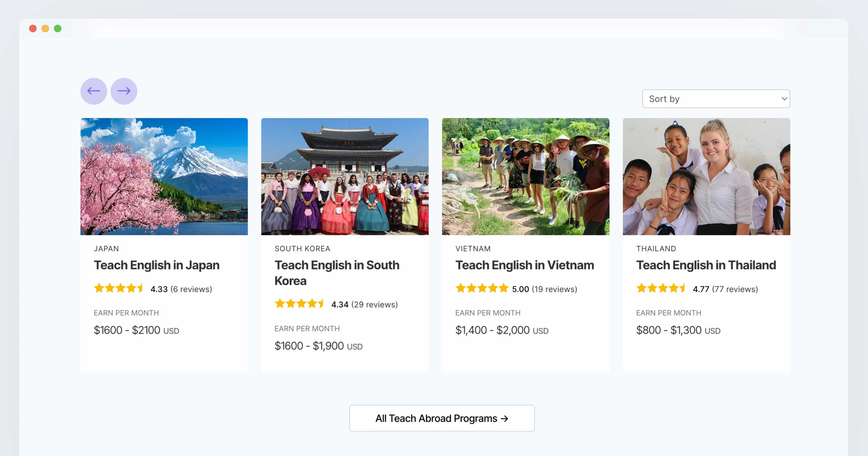Click the Vietnam five-star rating icons
The height and width of the screenshot is (456, 868).
[x=481, y=288]
